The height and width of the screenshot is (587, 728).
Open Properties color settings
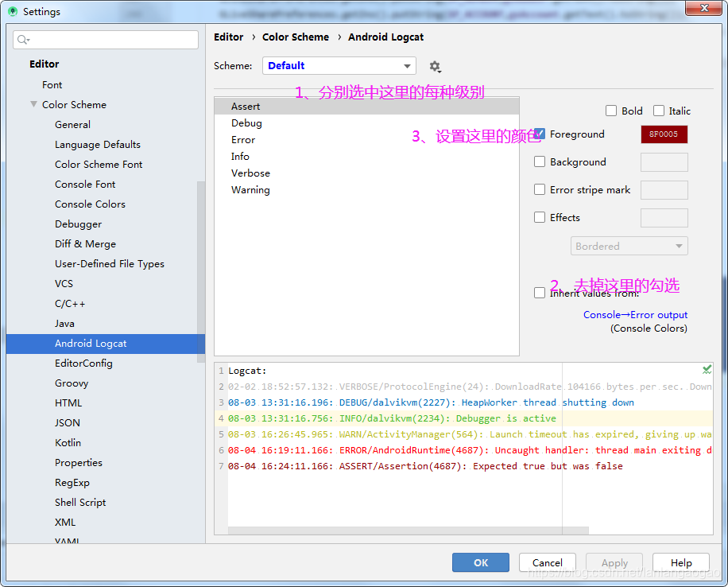click(79, 463)
